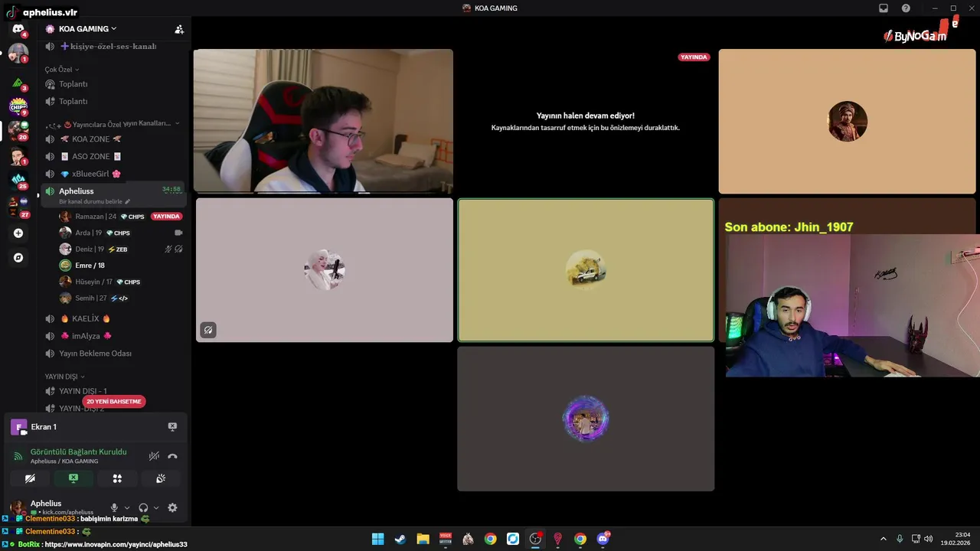Click the YAYINDA badge next to Ramazan
The width and height of the screenshot is (980, 551).
[166, 217]
